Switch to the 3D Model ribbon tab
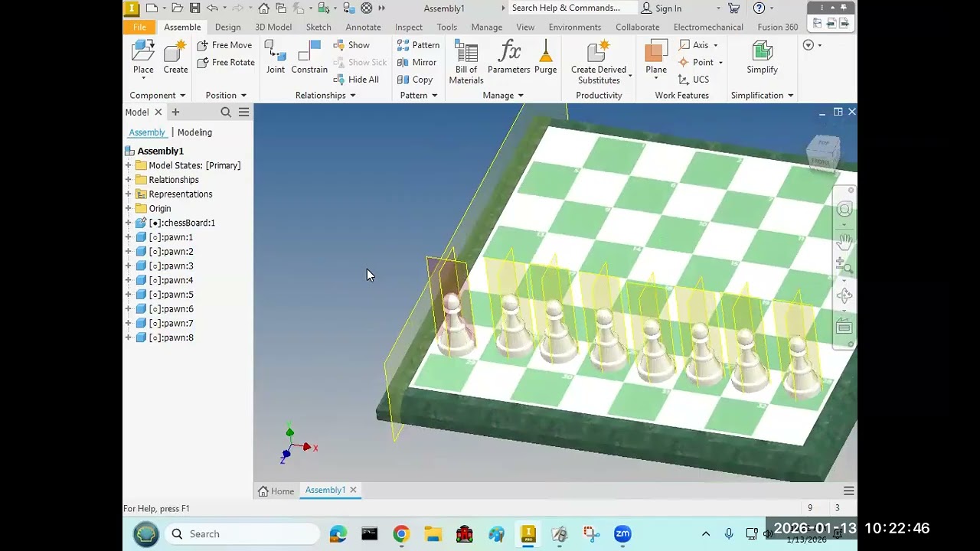 click(x=273, y=27)
